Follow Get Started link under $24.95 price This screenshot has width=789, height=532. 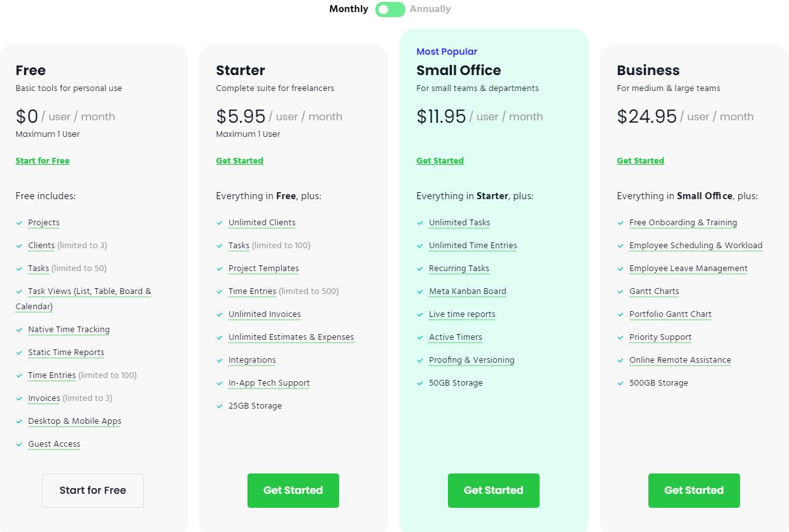pyautogui.click(x=640, y=161)
